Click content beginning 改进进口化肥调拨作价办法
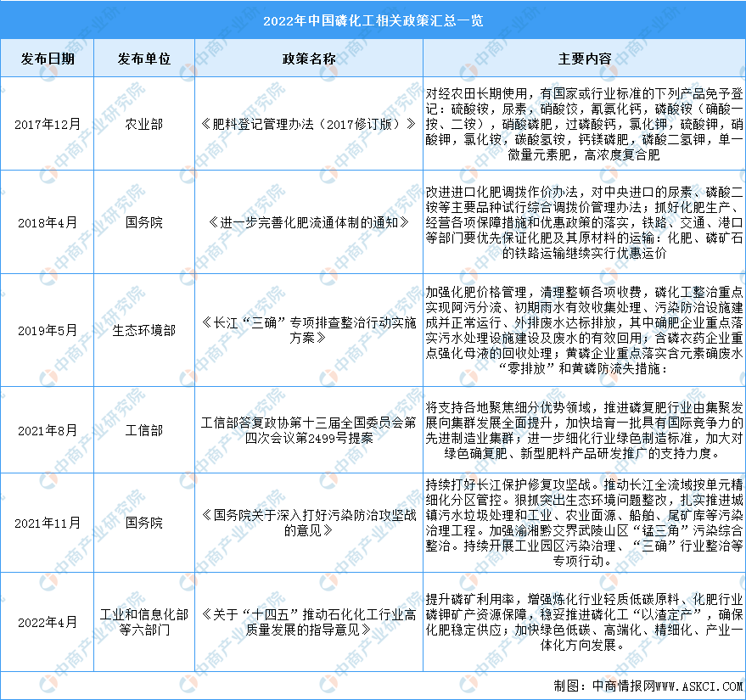The image size is (746, 700). point(584,222)
